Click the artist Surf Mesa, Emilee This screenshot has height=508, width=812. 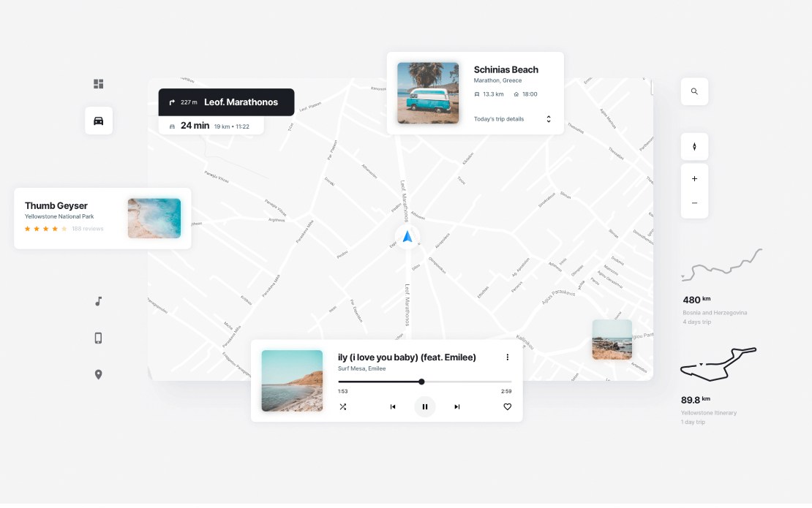(361, 368)
